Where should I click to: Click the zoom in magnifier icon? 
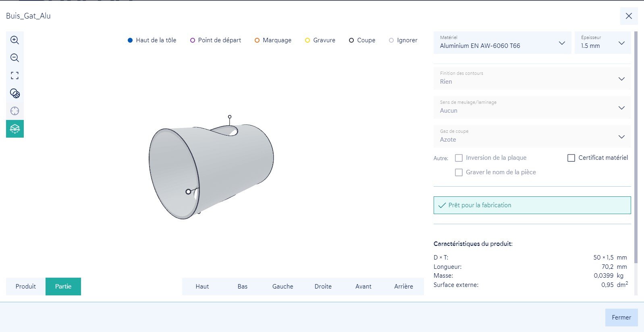[x=15, y=40]
